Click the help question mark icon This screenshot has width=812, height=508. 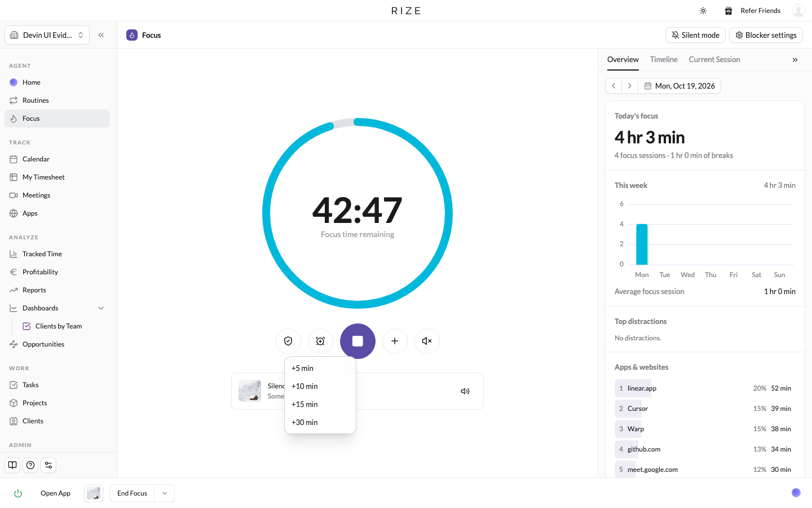tap(30, 465)
